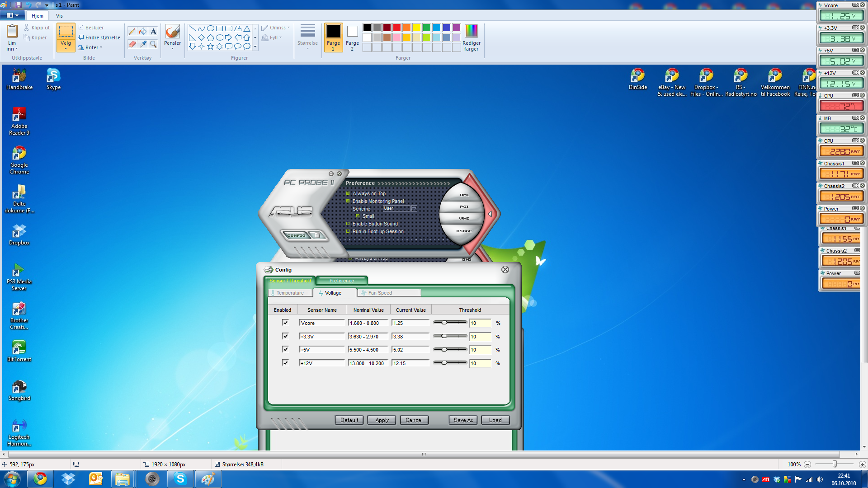
Task: Click the vertical scrollbar down arrow
Action: pyautogui.click(x=864, y=447)
